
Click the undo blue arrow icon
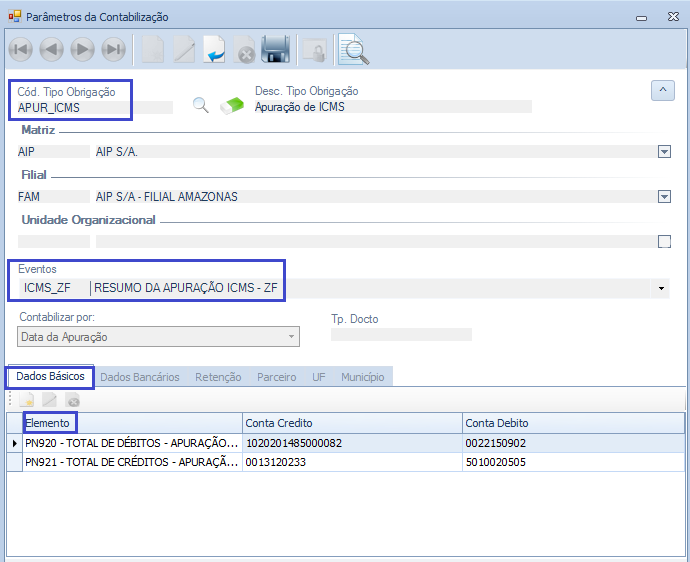(214, 49)
